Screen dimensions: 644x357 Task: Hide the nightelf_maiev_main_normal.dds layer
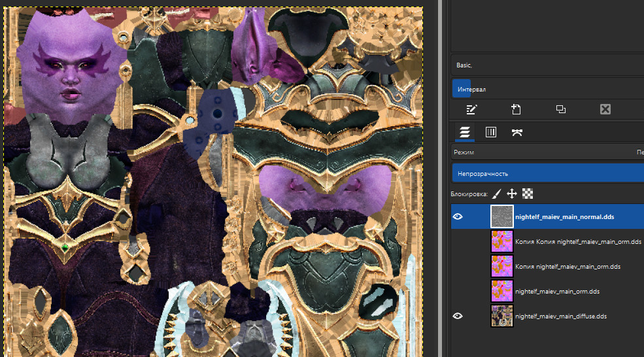click(458, 216)
